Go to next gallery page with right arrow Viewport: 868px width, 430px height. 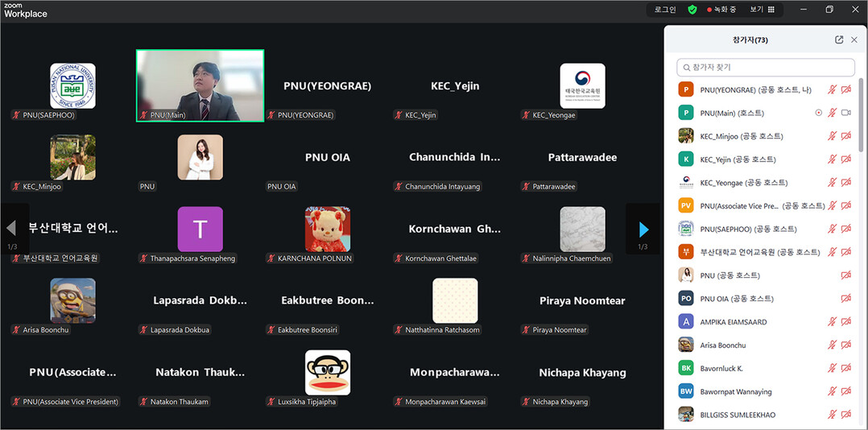click(x=643, y=230)
